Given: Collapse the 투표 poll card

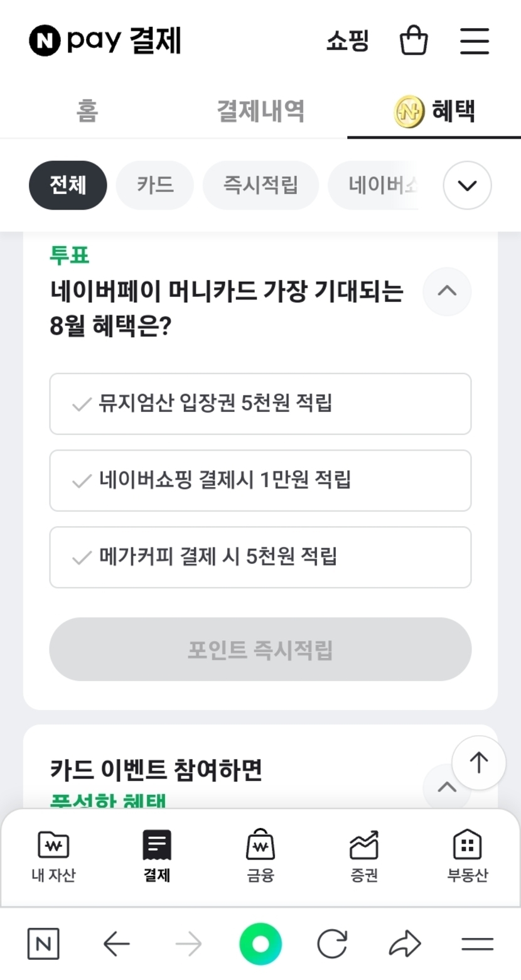Looking at the screenshot, I should [446, 291].
